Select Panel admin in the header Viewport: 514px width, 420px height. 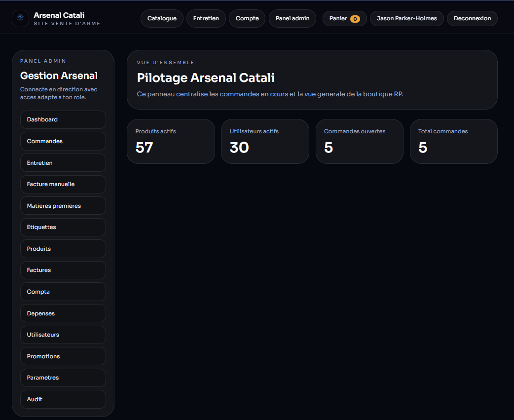click(293, 18)
